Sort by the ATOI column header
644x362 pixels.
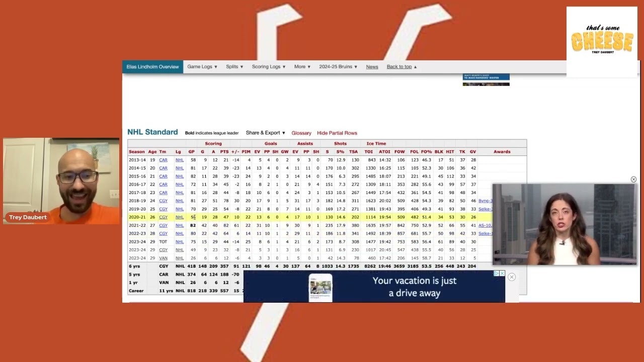(384, 152)
